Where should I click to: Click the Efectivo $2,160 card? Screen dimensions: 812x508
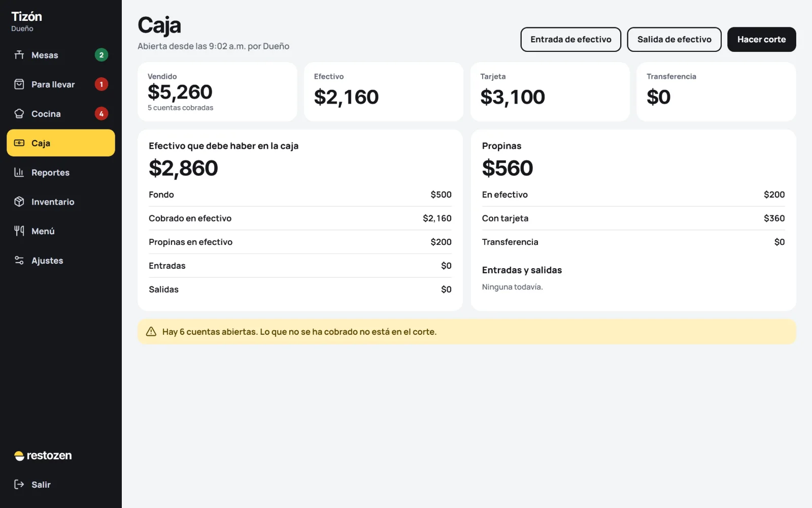point(384,92)
